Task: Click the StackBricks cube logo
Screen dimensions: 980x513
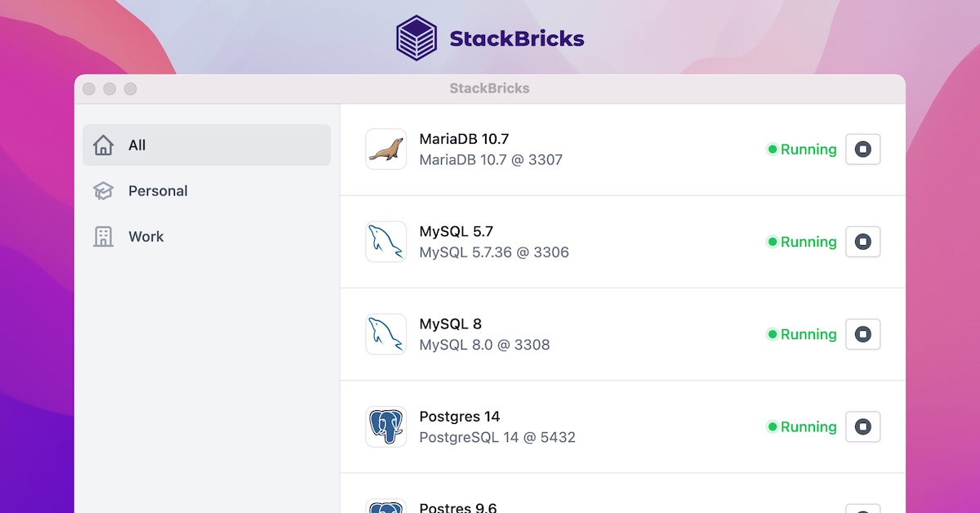Action: [417, 37]
